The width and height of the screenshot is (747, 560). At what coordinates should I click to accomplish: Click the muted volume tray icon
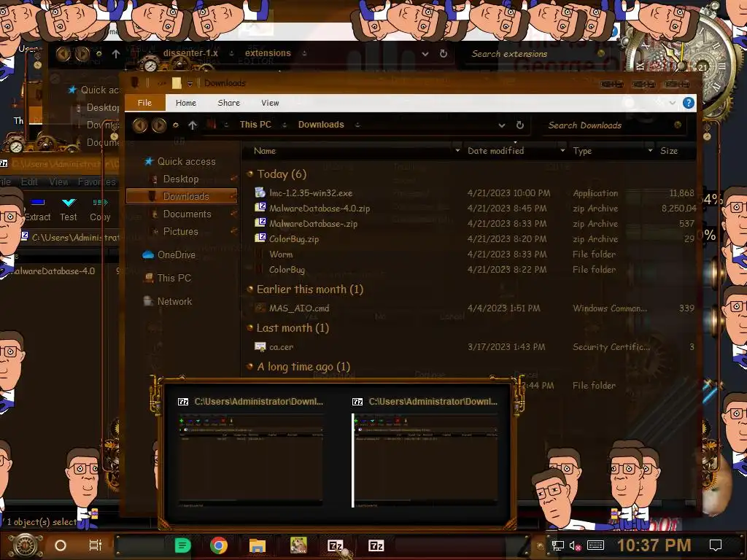tap(575, 545)
